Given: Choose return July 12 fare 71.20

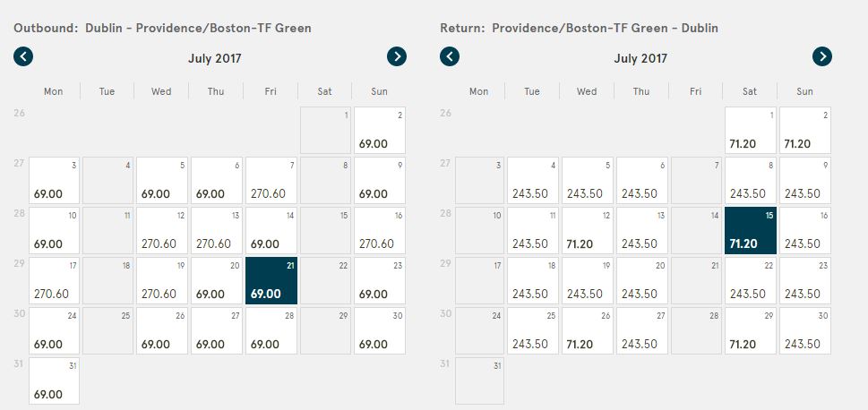Looking at the screenshot, I should pos(588,231).
